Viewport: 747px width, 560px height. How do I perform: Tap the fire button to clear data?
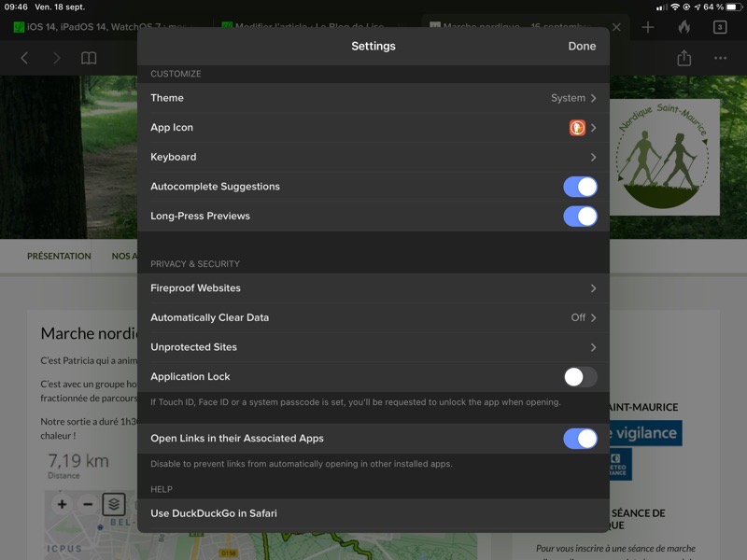[684, 27]
